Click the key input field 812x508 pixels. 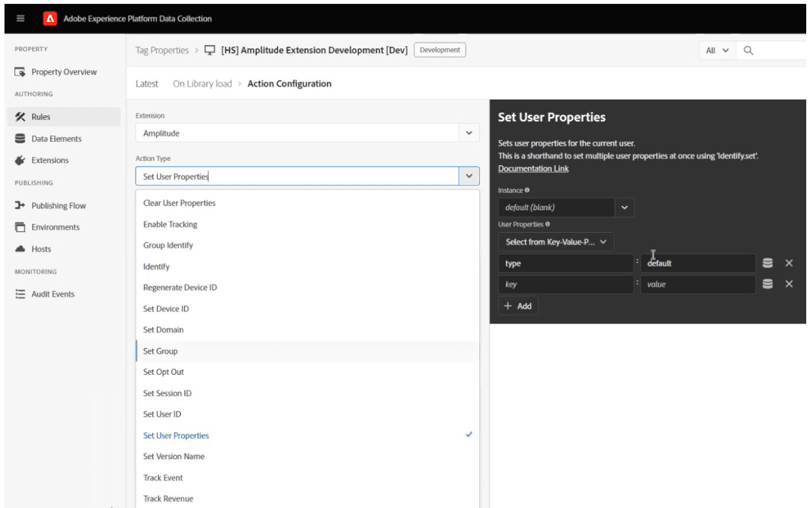pos(565,284)
